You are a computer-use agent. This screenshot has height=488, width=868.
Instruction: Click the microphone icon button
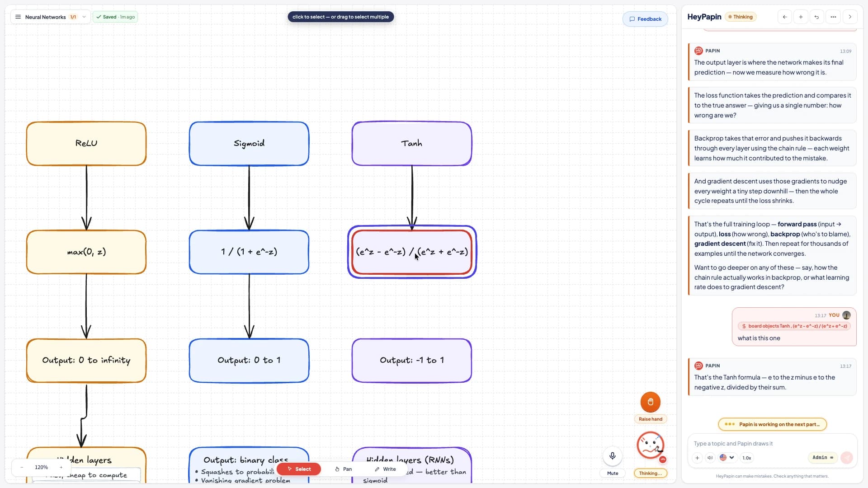[613, 456]
